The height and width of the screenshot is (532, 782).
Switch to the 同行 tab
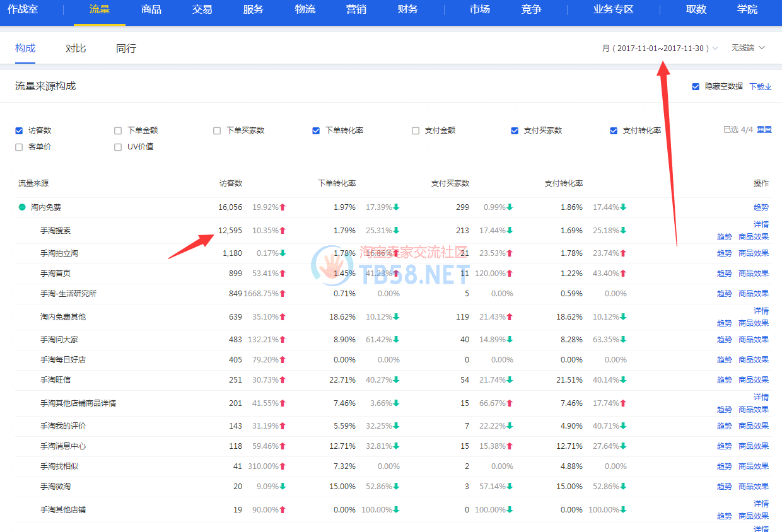click(x=126, y=49)
